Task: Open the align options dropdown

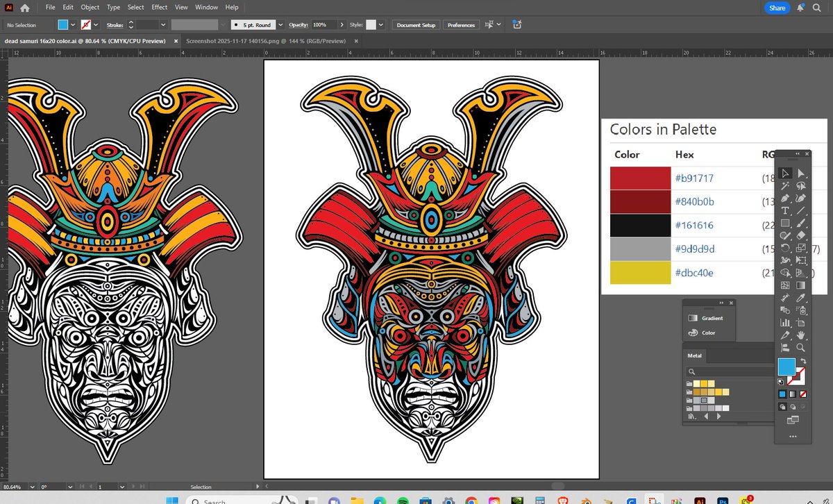Action: 500,24
